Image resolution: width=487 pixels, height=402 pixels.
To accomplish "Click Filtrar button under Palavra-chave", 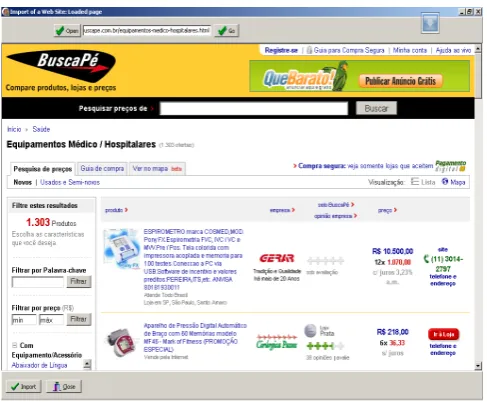I will pos(79,282).
